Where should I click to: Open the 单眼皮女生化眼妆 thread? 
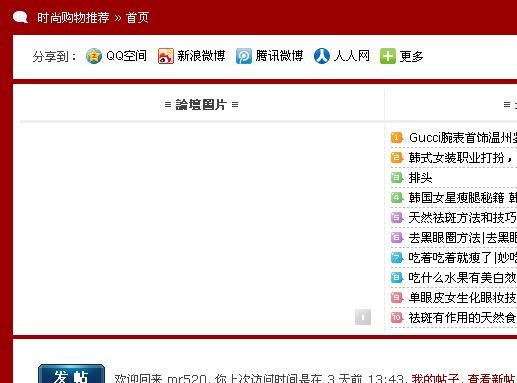pyautogui.click(x=463, y=298)
